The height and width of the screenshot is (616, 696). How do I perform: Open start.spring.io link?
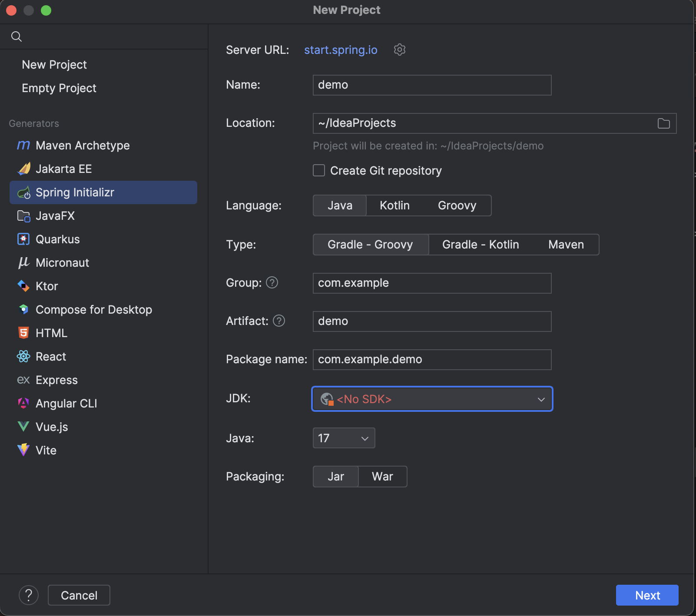[x=341, y=50]
